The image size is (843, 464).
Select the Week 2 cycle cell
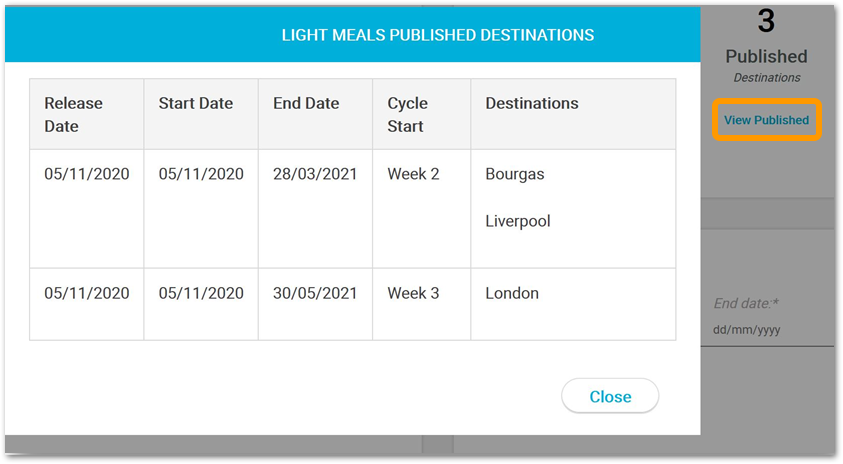click(x=422, y=209)
